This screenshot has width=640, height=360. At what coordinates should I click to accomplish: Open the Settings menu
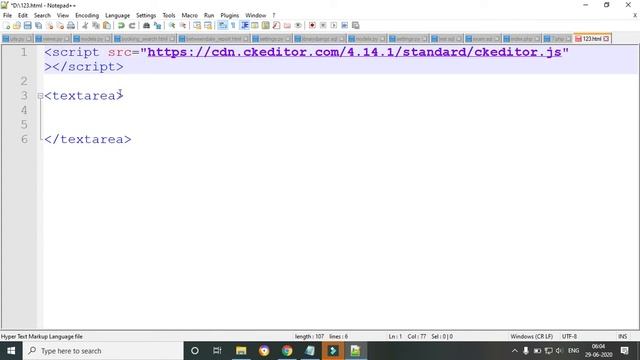coord(146,16)
